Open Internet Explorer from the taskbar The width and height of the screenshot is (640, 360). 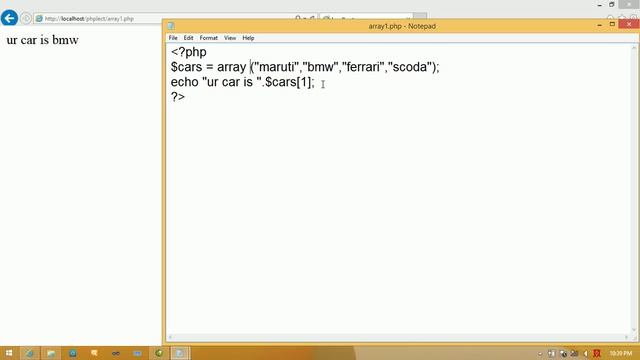pos(30,353)
